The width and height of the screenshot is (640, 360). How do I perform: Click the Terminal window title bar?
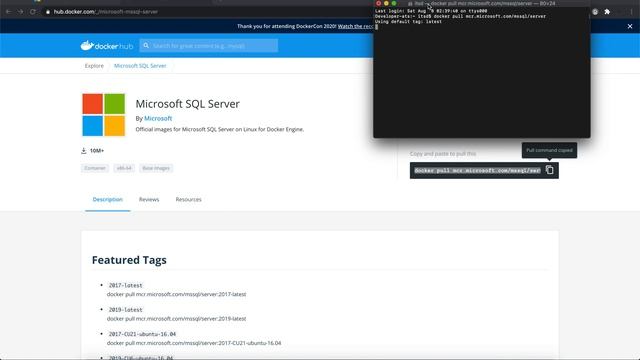click(x=482, y=3)
